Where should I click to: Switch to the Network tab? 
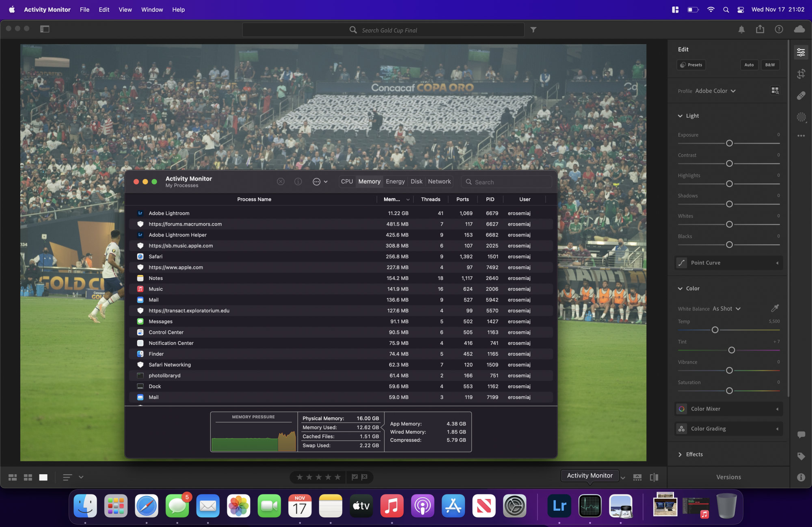(439, 182)
